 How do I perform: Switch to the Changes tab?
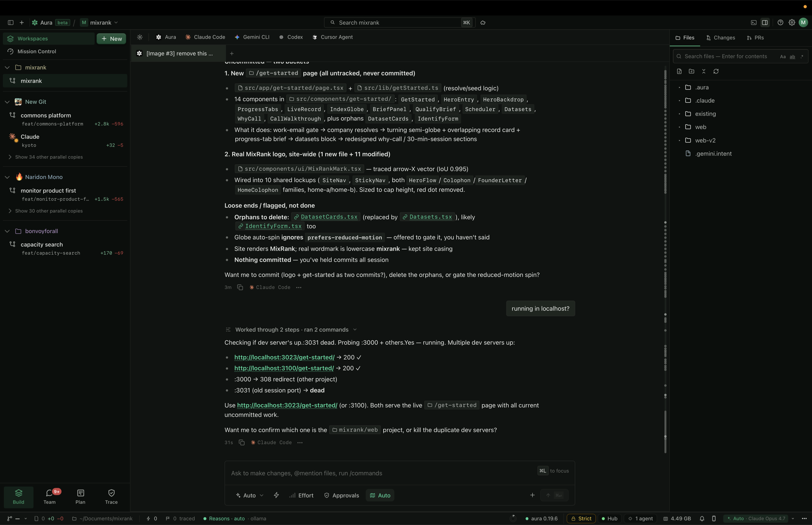(721, 38)
